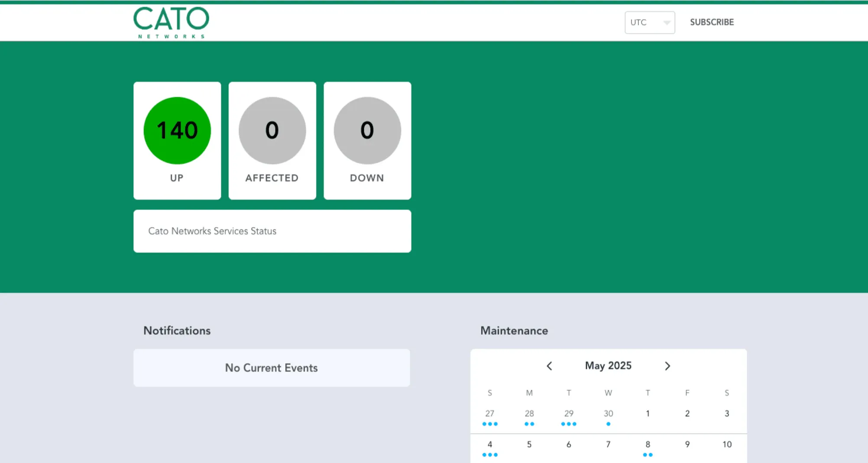
Task: Select May 1 in calendar
Action: tap(648, 414)
